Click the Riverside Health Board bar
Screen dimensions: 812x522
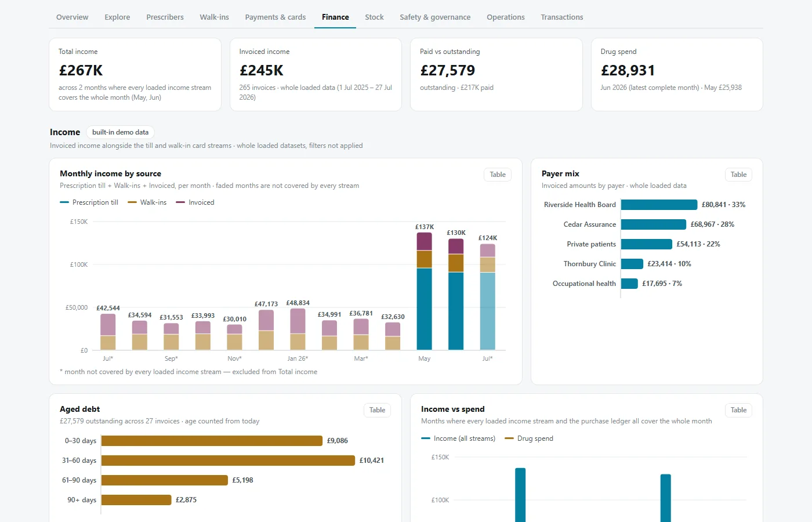659,205
